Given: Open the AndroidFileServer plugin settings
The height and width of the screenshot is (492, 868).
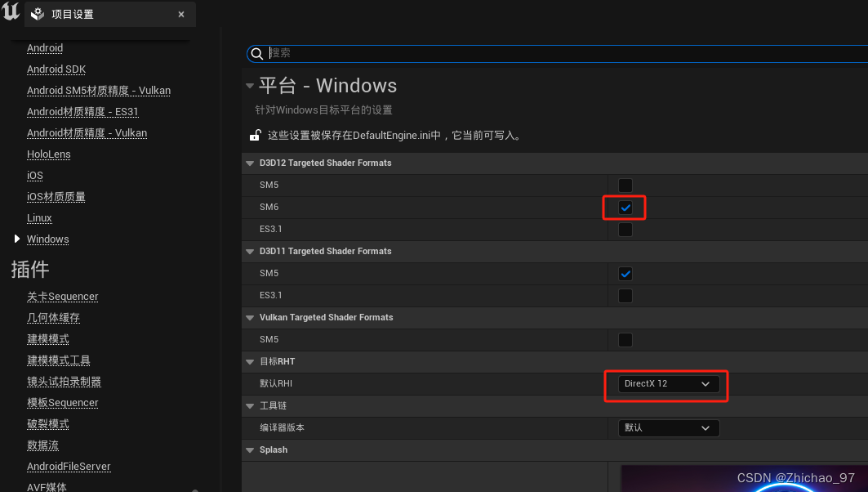Looking at the screenshot, I should pos(69,467).
